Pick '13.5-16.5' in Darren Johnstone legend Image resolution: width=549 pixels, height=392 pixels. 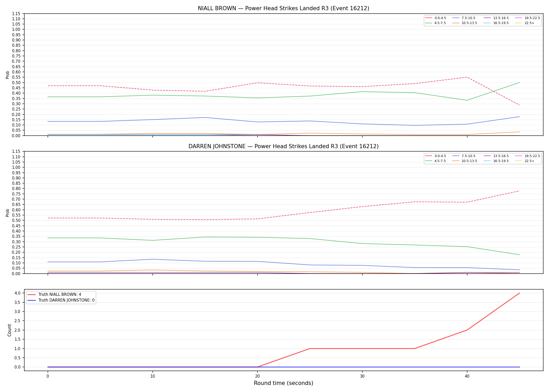496,156
